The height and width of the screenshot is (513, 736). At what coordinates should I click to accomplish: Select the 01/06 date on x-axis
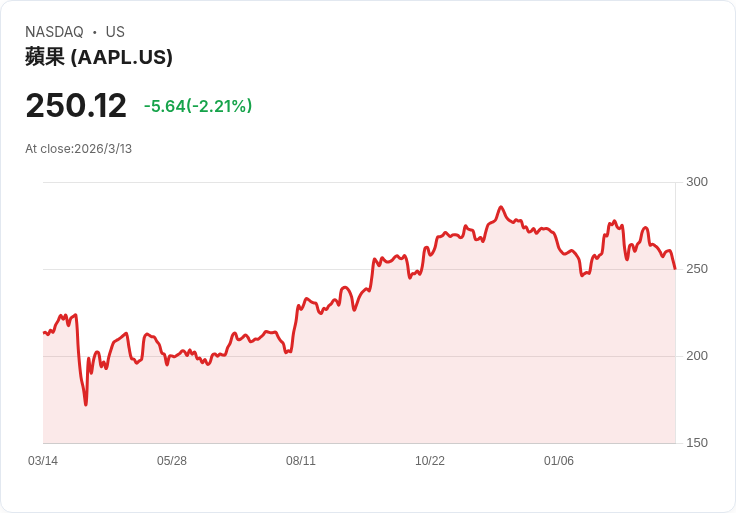[559, 461]
